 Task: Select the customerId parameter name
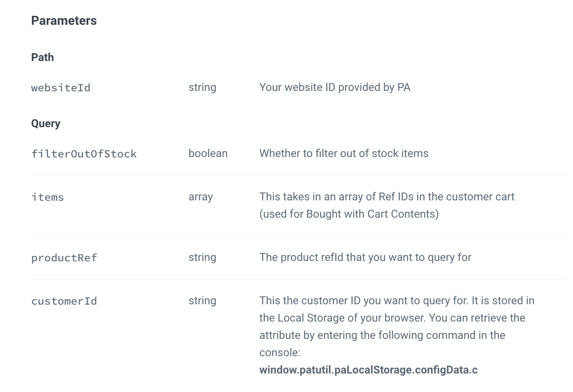coord(64,301)
